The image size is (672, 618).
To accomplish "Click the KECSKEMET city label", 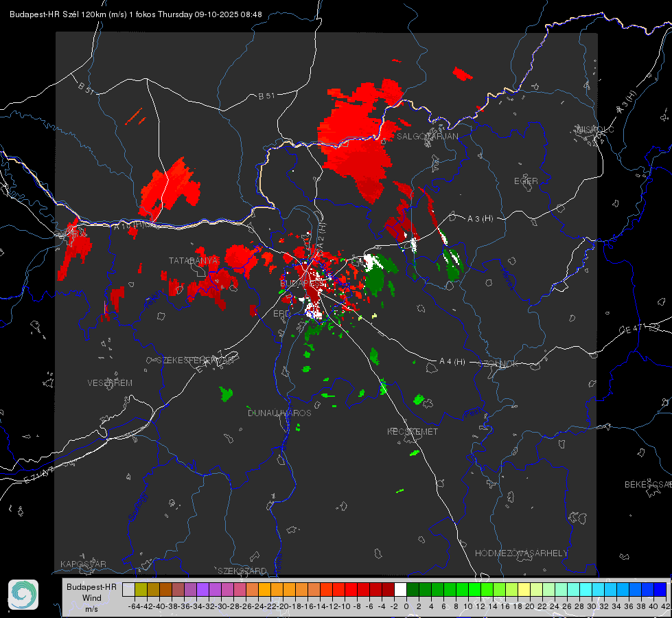I will tap(413, 431).
